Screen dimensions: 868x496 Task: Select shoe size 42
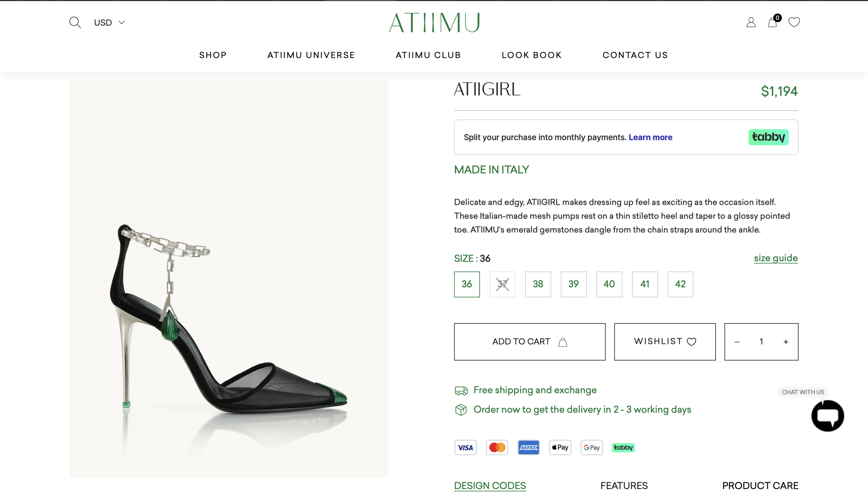pyautogui.click(x=680, y=284)
